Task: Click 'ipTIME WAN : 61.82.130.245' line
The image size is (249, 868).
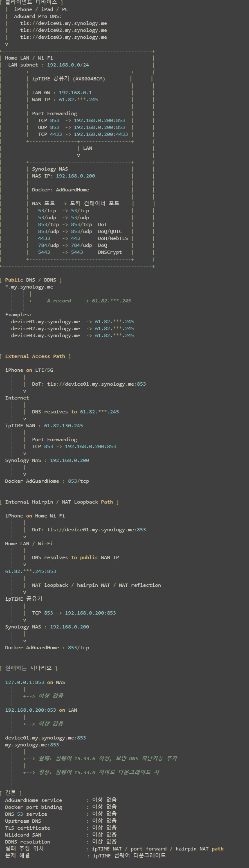Action: (44, 426)
